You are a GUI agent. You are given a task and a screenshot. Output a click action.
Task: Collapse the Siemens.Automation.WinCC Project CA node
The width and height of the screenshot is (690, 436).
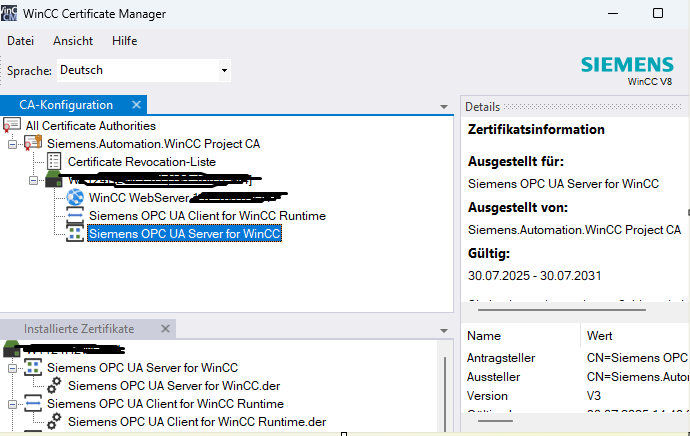tap(12, 144)
